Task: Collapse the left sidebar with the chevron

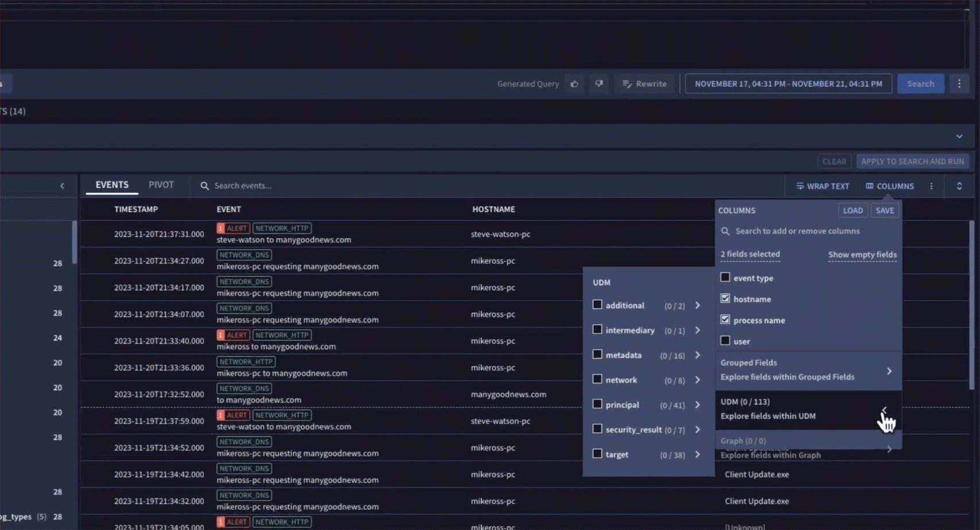Action: (62, 186)
